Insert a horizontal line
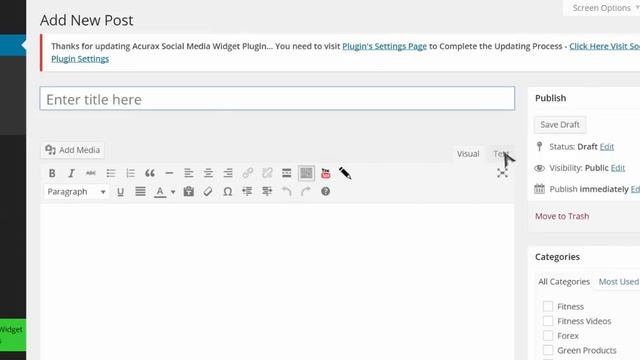This screenshot has height=360, width=640. coord(169,173)
